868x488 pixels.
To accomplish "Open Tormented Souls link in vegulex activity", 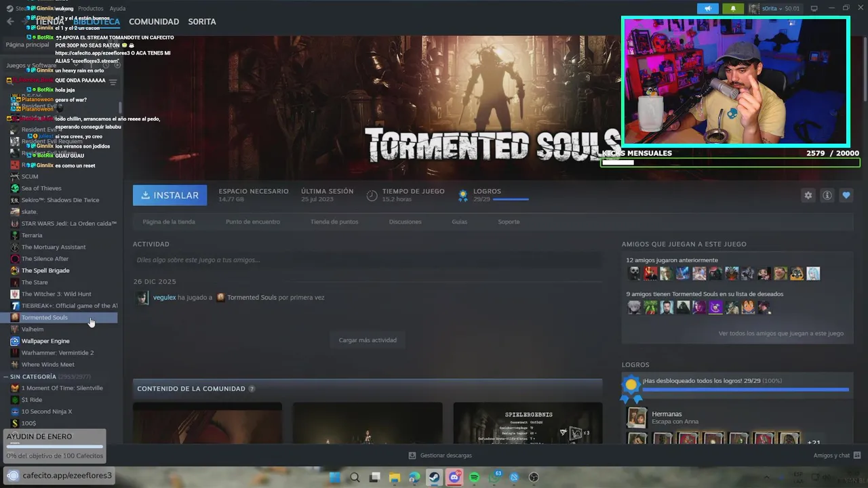I will coord(252,298).
